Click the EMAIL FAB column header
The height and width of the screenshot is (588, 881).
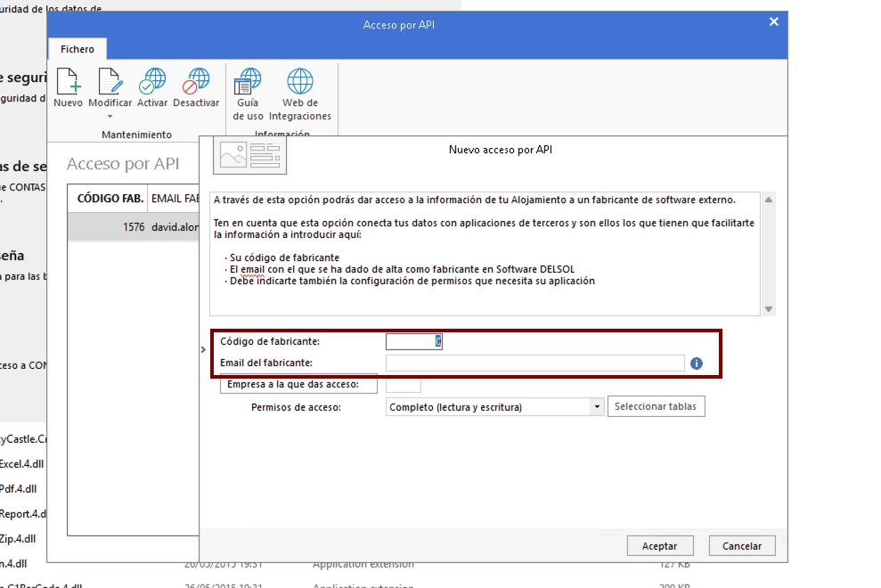pos(174,199)
